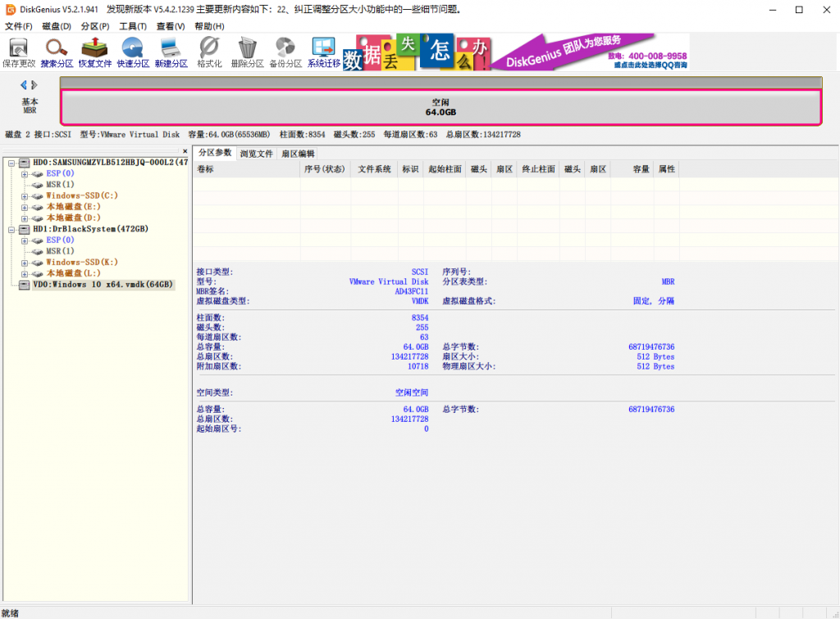Viewport: 840px width, 619px height.
Task: Open the 分区(P) menu
Action: point(95,26)
